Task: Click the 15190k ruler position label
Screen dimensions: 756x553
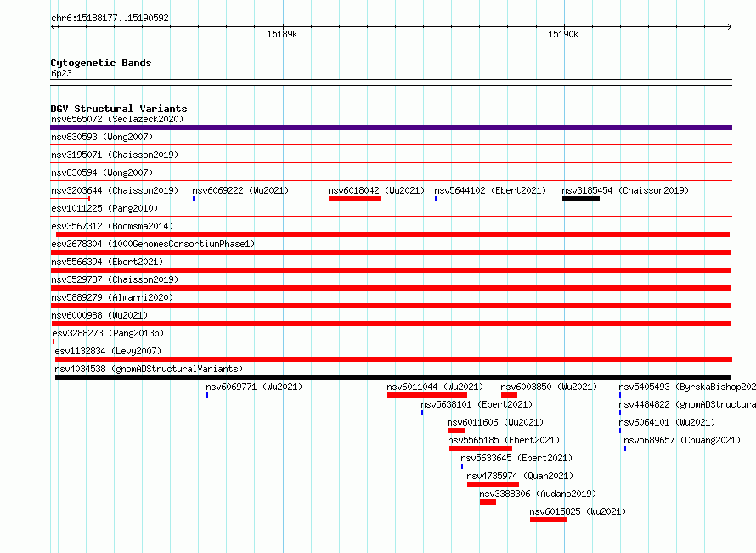Action: tap(563, 34)
